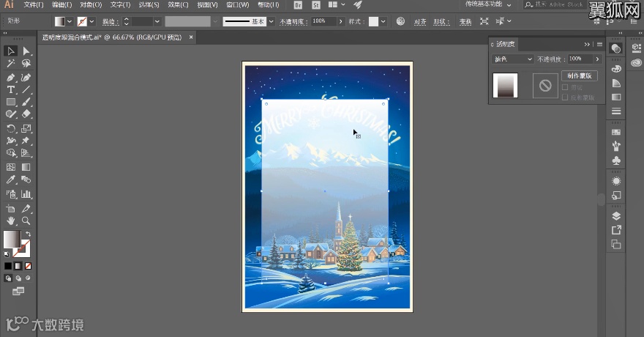644x337 pixels.
Task: Open fill color dropdown in control bar
Action: point(70,21)
